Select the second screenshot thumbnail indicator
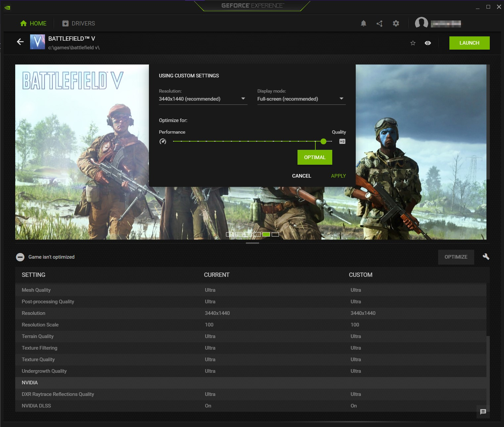Image resolution: width=504 pixels, height=427 pixels. coord(239,235)
